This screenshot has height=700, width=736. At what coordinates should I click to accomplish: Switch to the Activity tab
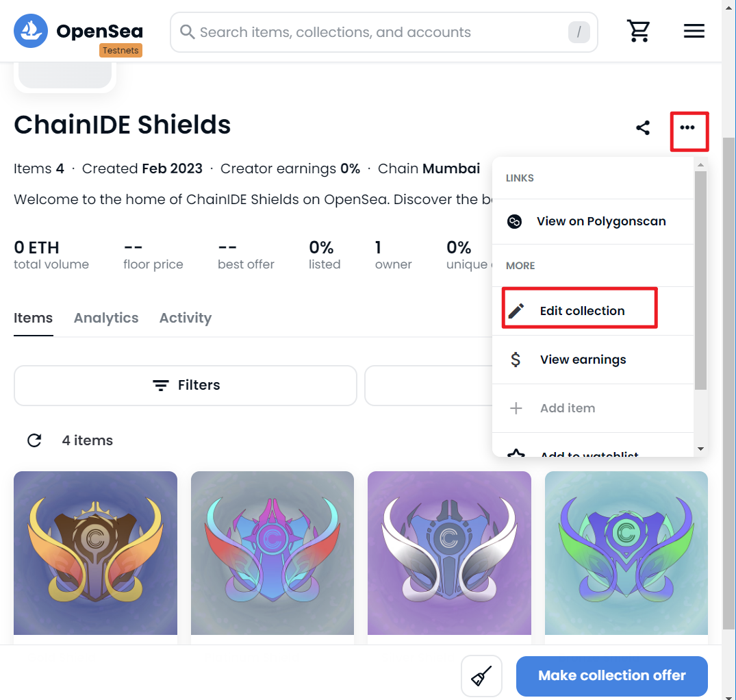tap(186, 318)
